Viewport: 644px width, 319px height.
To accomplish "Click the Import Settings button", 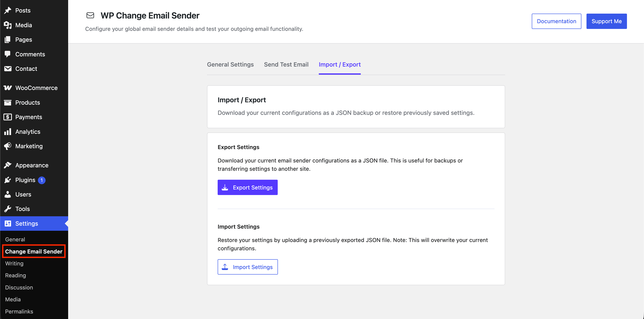I will click(x=247, y=267).
